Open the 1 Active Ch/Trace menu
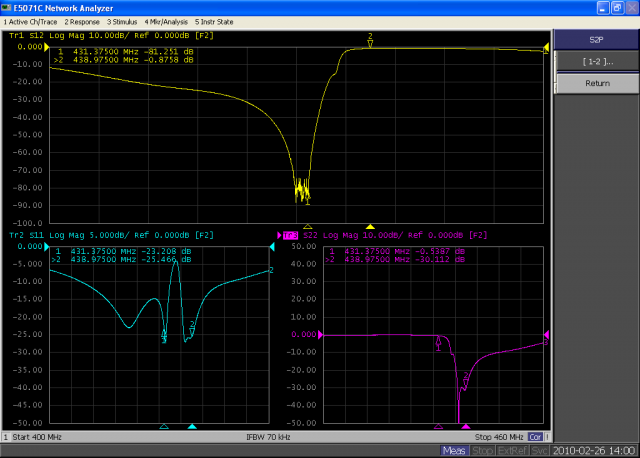 pyautogui.click(x=31, y=20)
